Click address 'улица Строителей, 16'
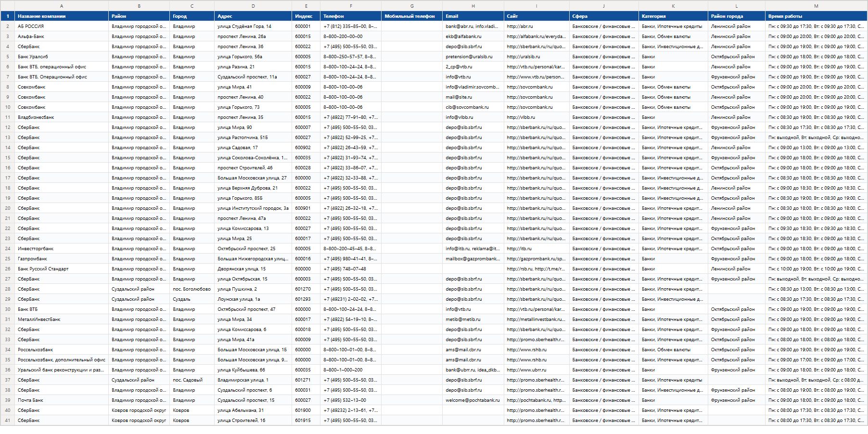The width and height of the screenshot is (868, 434). click(253, 421)
